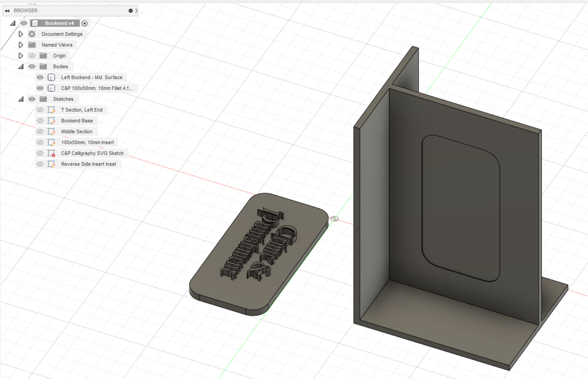Collapse the Bodies folder

click(21, 66)
